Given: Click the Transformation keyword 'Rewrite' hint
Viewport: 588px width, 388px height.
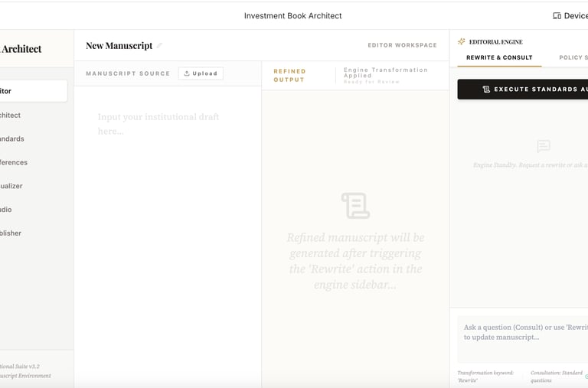Looking at the screenshot, I should click(485, 377).
